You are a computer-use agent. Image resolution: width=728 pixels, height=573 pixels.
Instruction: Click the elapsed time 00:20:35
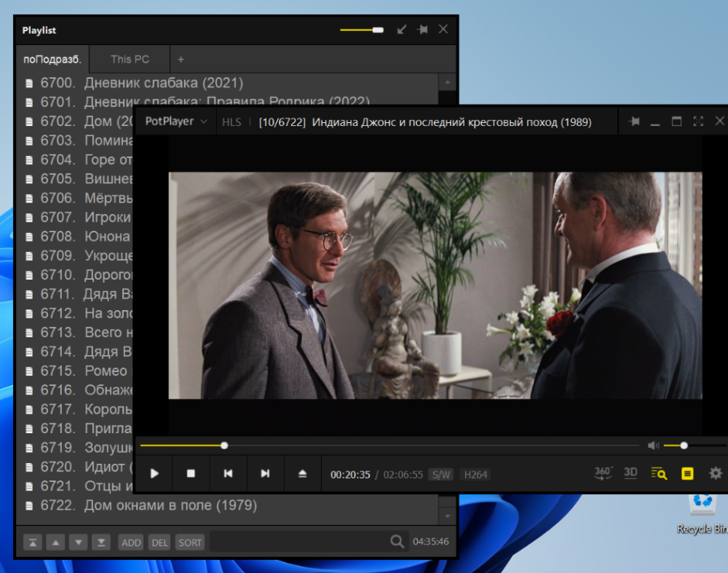pos(350,474)
